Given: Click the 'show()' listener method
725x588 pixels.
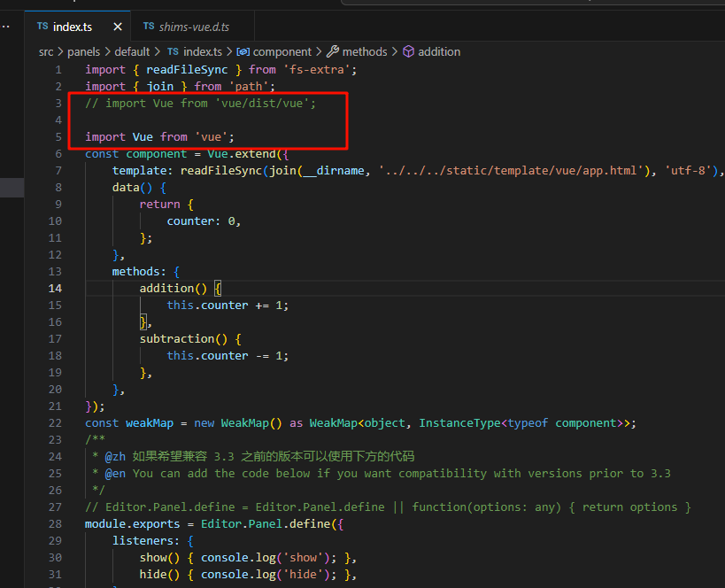Looking at the screenshot, I should 159,558.
